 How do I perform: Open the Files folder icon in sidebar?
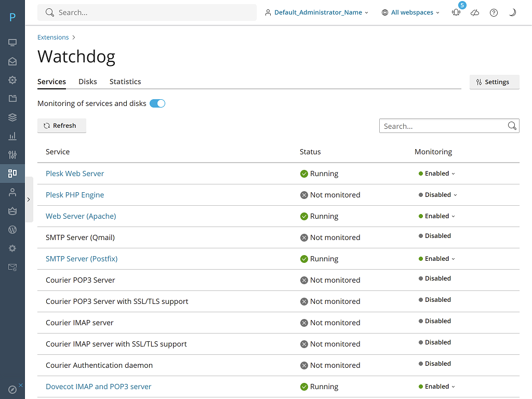12,99
